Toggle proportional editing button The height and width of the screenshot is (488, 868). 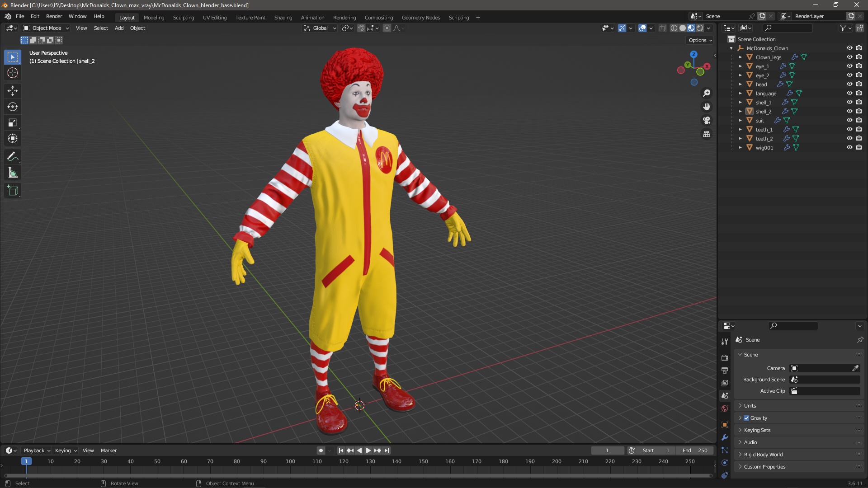pyautogui.click(x=387, y=28)
